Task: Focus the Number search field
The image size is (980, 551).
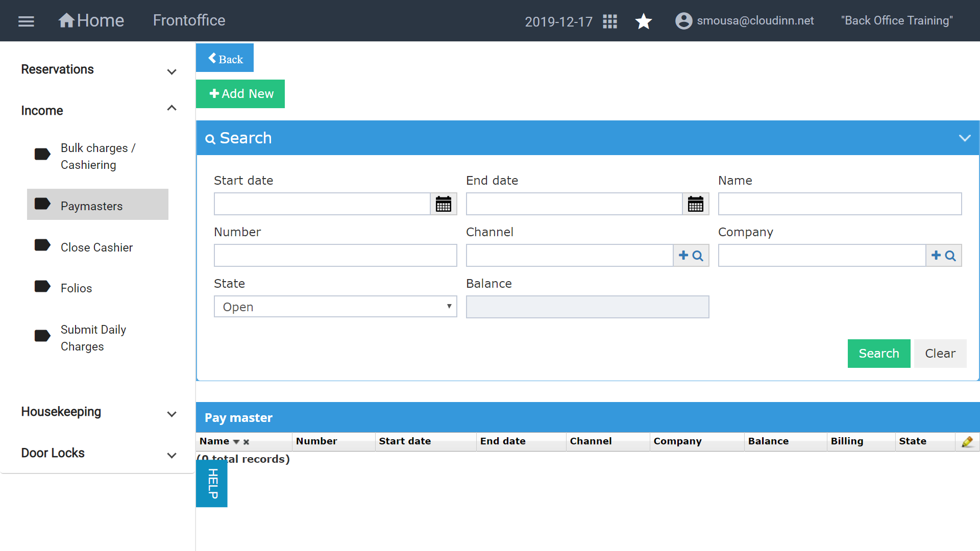Action: click(335, 256)
